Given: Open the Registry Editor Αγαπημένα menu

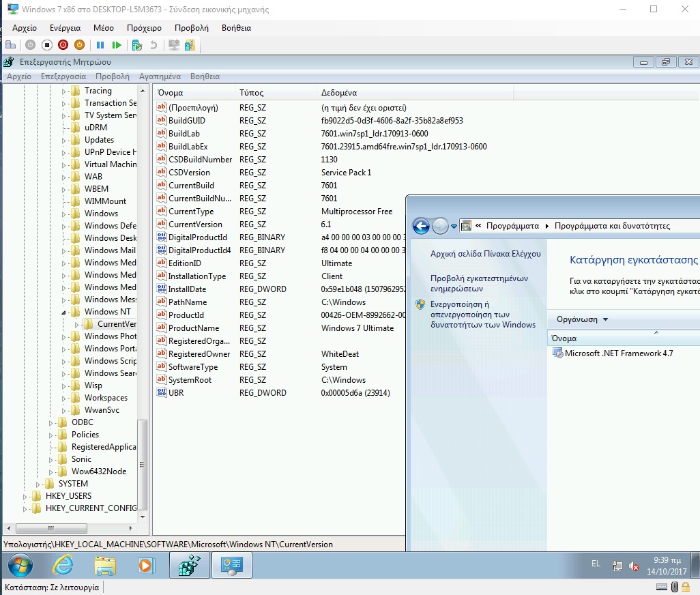Looking at the screenshot, I should coord(160,76).
